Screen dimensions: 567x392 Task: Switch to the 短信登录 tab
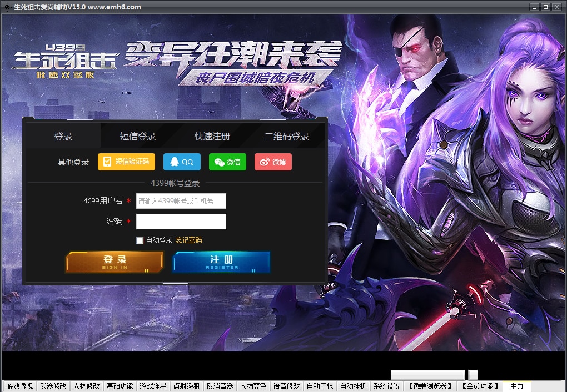pyautogui.click(x=138, y=136)
